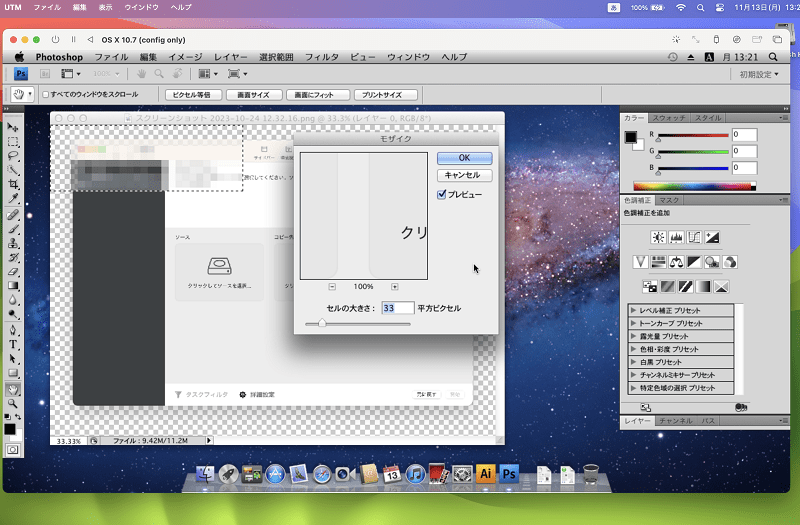Open Illustrator from the Dock

485,474
